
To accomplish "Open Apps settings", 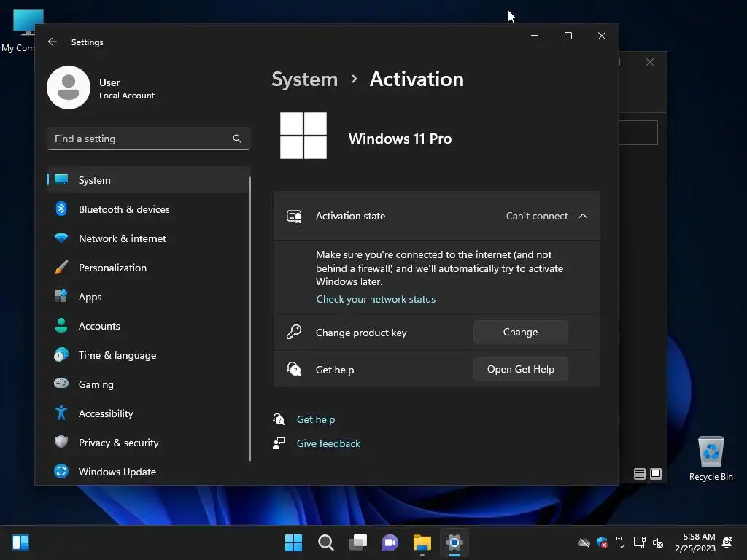I will click(x=148, y=297).
